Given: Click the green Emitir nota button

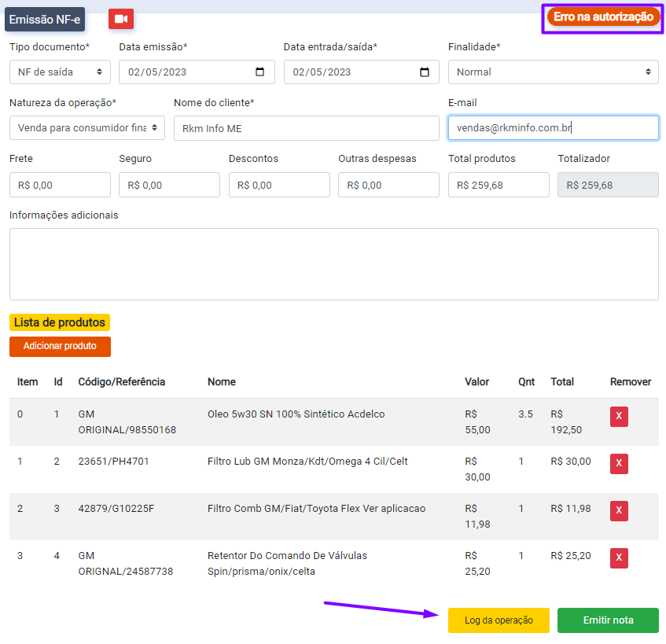Looking at the screenshot, I should 608,620.
